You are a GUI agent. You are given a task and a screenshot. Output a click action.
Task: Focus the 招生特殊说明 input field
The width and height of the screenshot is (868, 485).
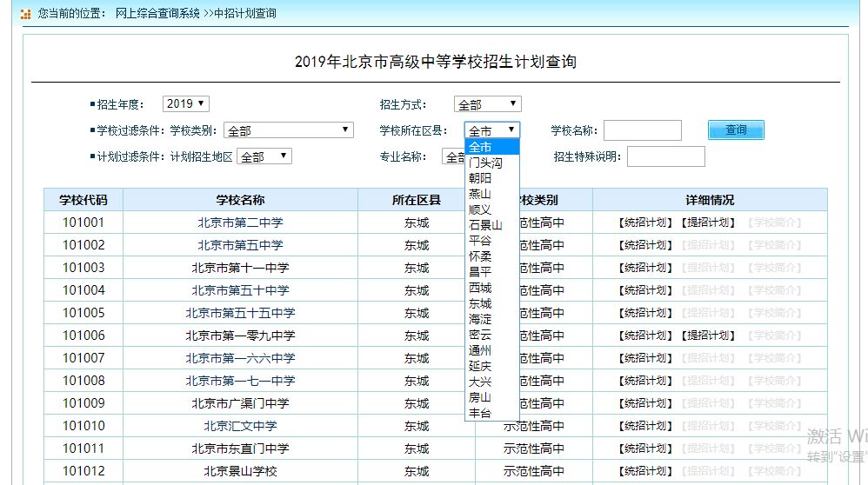(x=666, y=156)
